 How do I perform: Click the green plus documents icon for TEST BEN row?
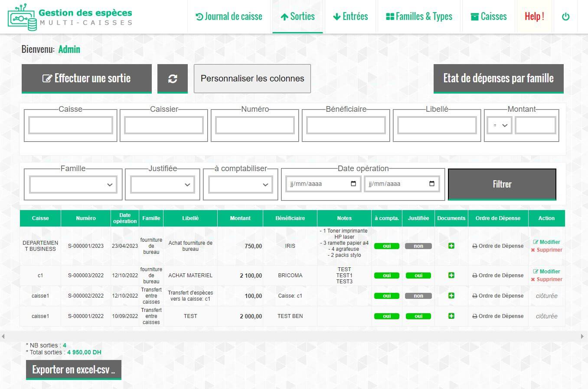(x=451, y=316)
